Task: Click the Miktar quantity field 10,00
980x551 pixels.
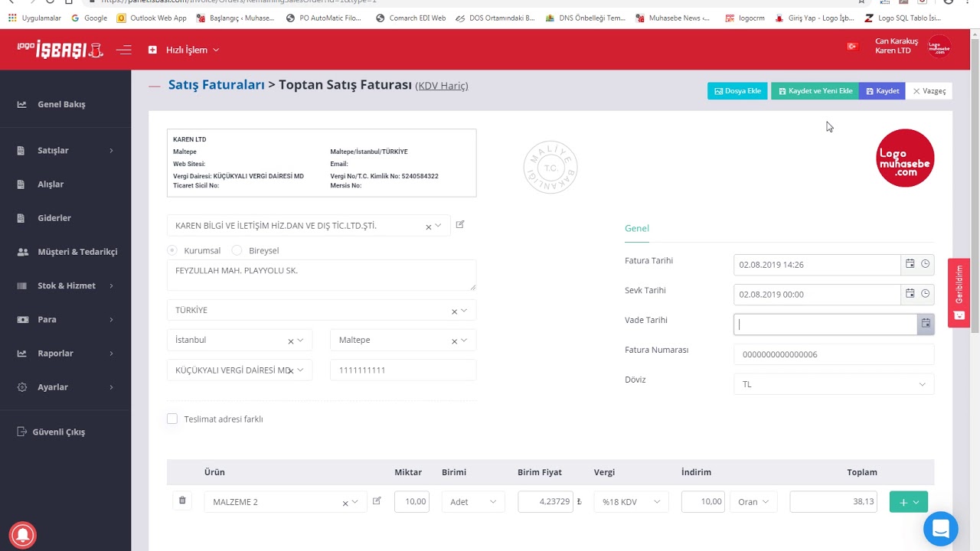Action: [x=412, y=502]
